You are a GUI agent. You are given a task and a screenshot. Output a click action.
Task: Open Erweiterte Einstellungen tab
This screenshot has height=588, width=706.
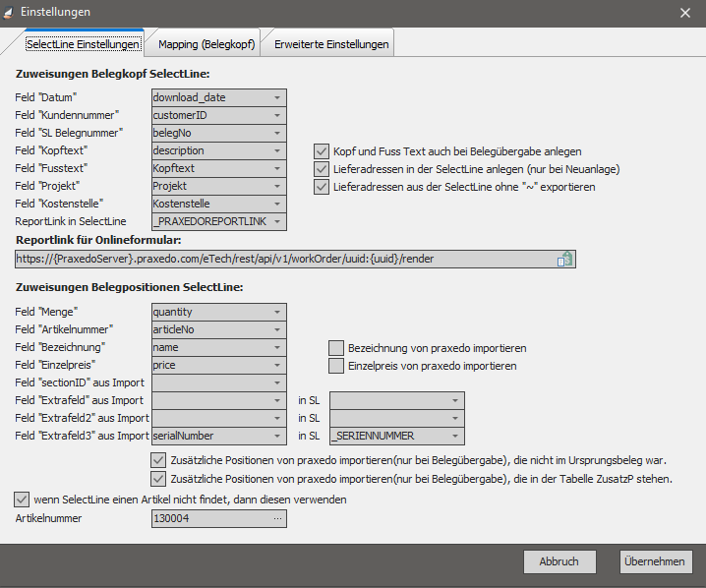coord(331,44)
